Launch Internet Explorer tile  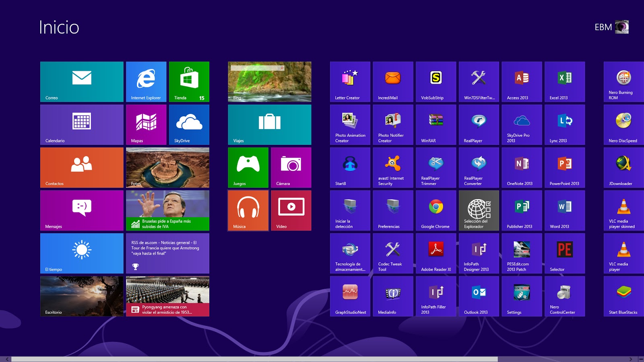[x=146, y=82]
